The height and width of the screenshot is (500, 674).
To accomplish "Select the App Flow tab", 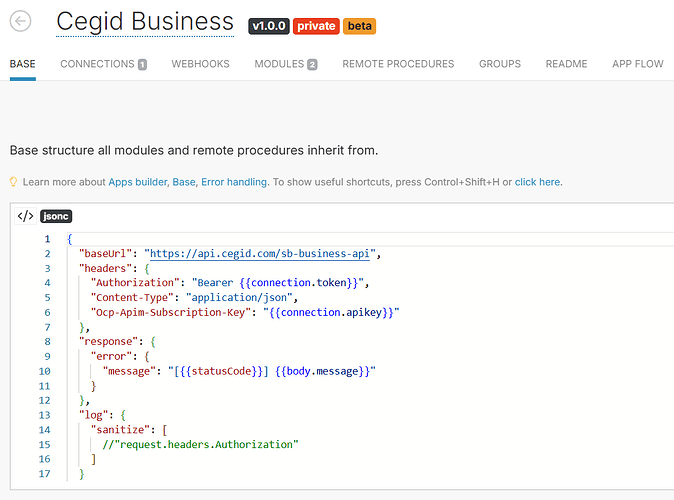I will click(x=637, y=64).
